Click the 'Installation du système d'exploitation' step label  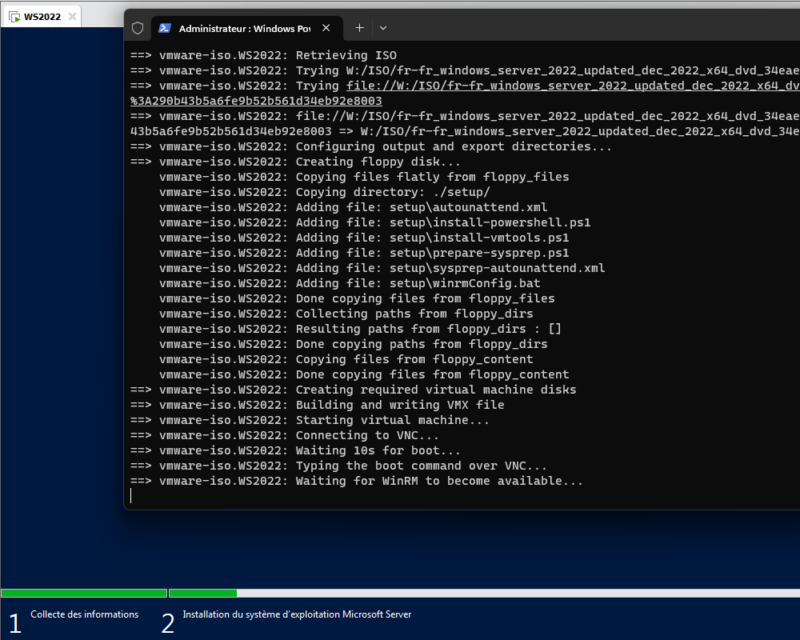pyautogui.click(x=300, y=615)
